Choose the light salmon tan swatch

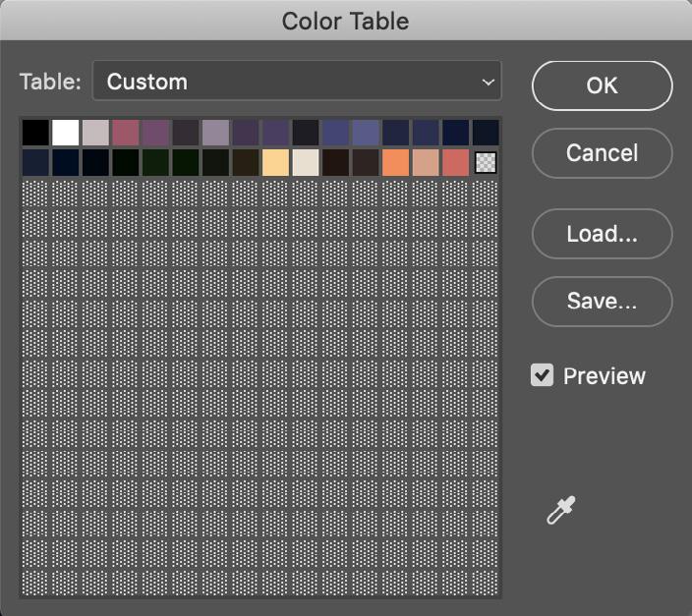click(x=426, y=162)
